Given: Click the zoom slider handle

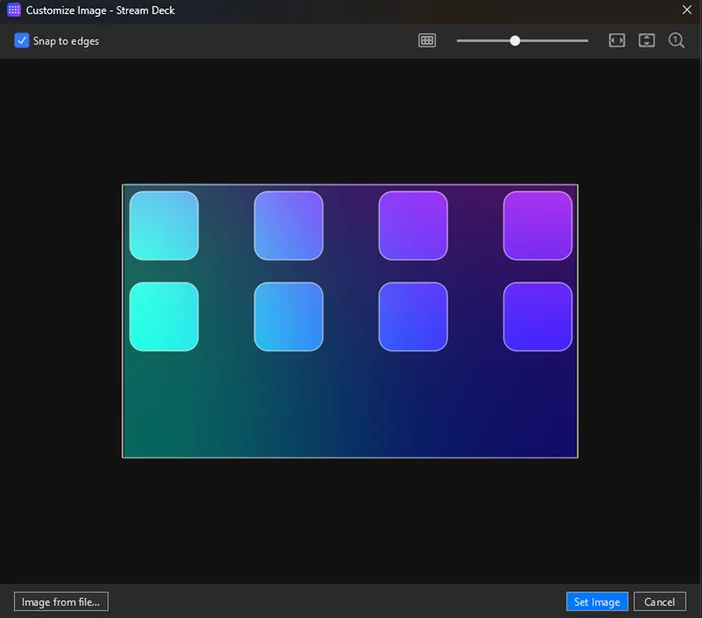Looking at the screenshot, I should (515, 41).
